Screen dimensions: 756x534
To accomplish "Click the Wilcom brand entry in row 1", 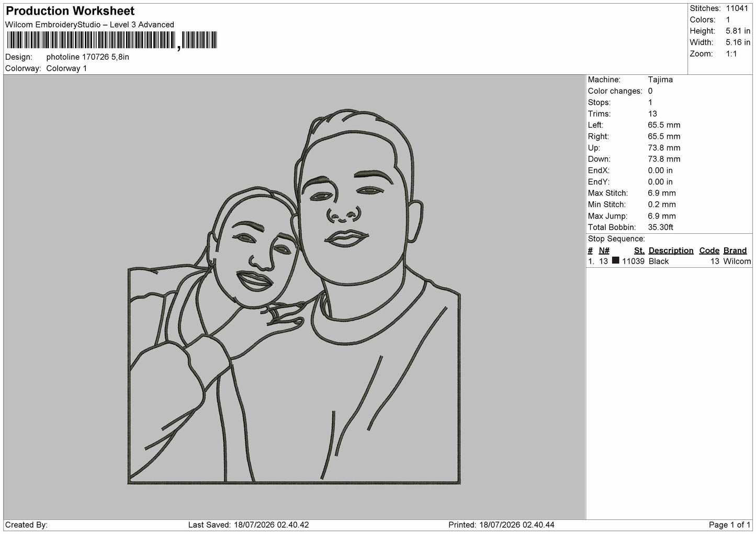I will [x=737, y=261].
